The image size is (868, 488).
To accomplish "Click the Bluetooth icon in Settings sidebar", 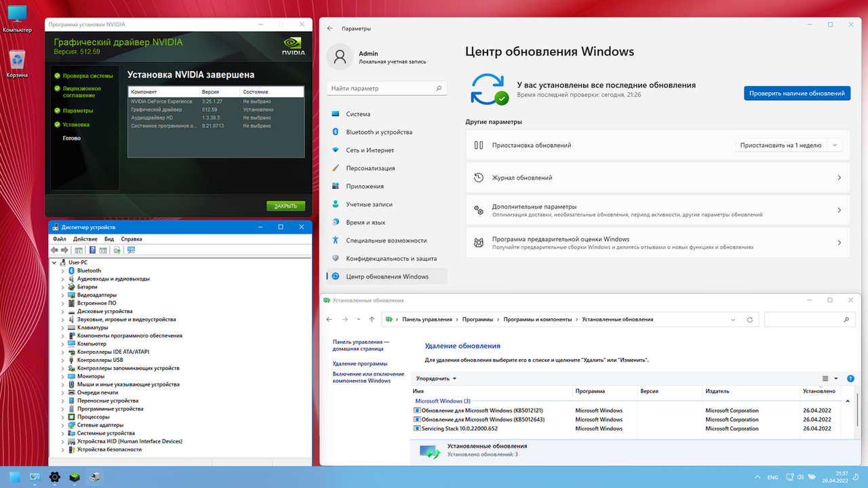I will point(335,132).
